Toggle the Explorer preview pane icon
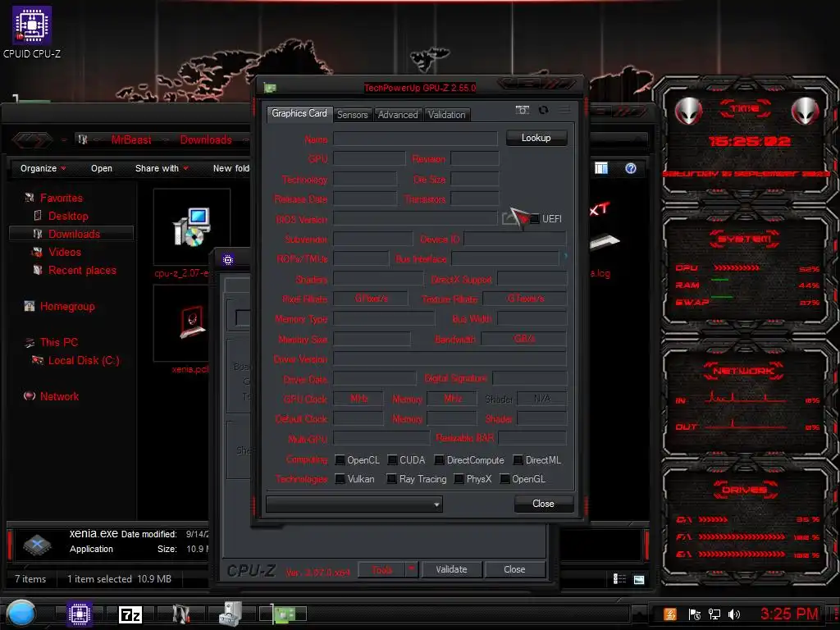Screen dimensions: 840x630 pyautogui.click(x=601, y=168)
